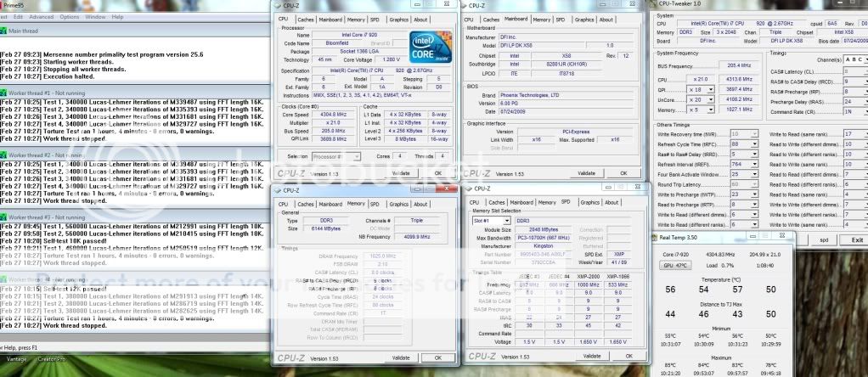Open the Slot #1 memory slot dropdown

coord(489,221)
